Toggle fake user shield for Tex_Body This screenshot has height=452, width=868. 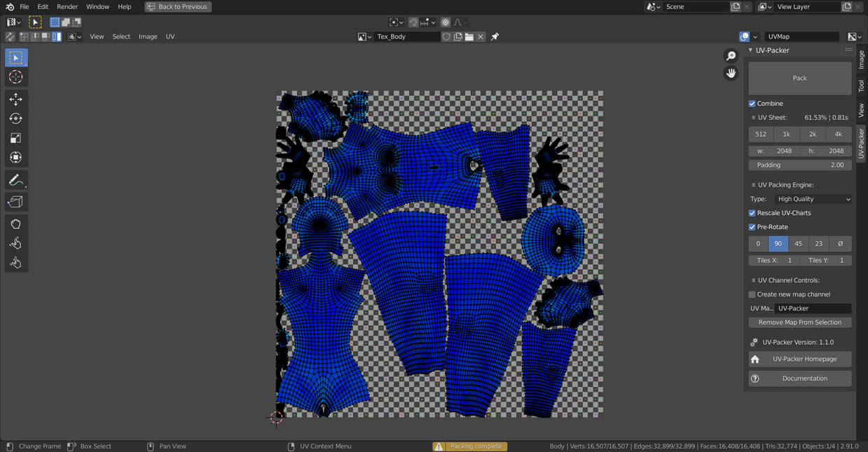tap(446, 36)
